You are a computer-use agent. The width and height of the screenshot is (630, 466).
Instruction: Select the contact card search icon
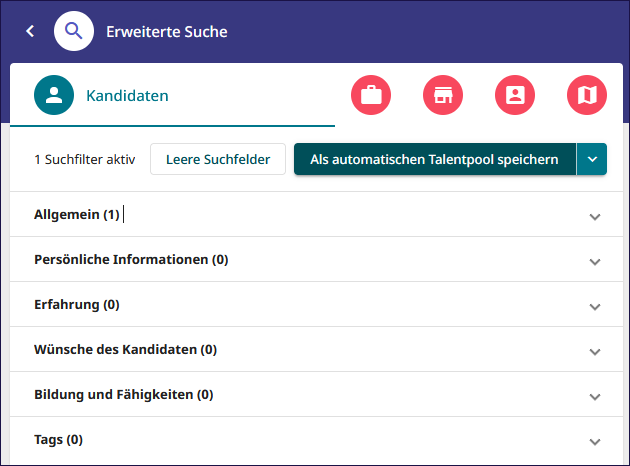(515, 95)
